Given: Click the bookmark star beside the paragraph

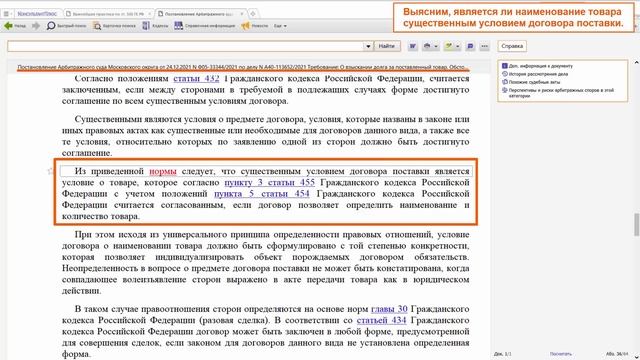Looking at the screenshot, I should (51, 171).
